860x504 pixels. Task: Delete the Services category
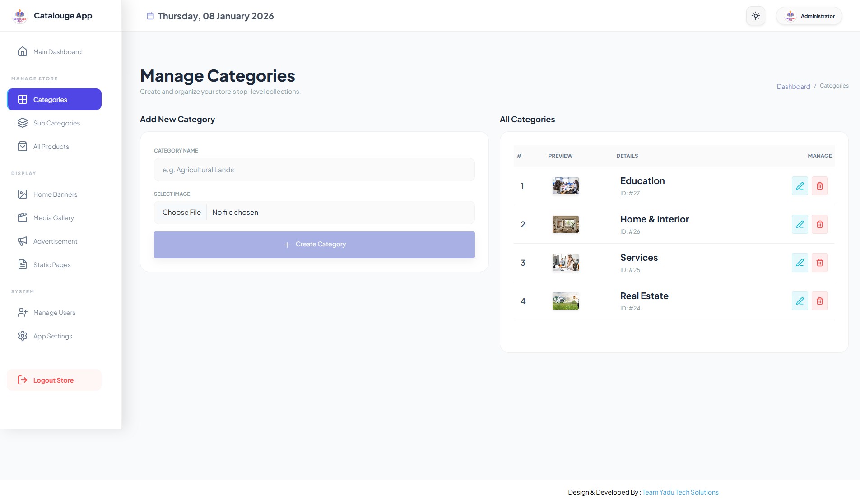coord(820,263)
